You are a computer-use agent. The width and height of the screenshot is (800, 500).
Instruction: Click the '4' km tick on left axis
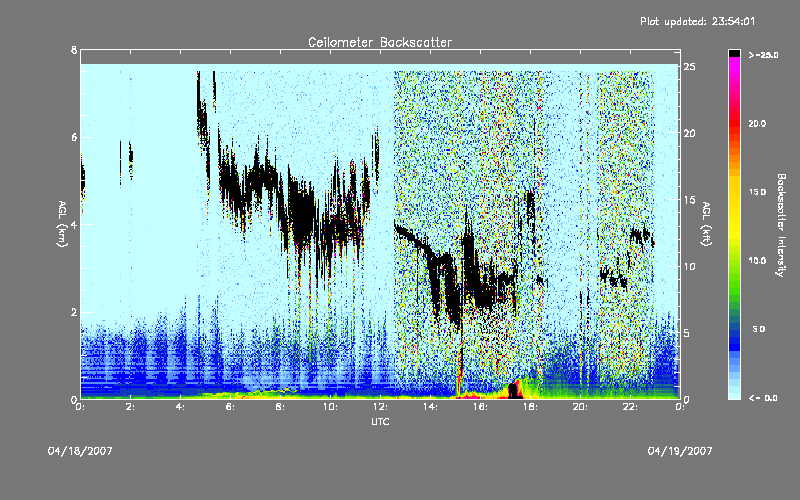74,224
